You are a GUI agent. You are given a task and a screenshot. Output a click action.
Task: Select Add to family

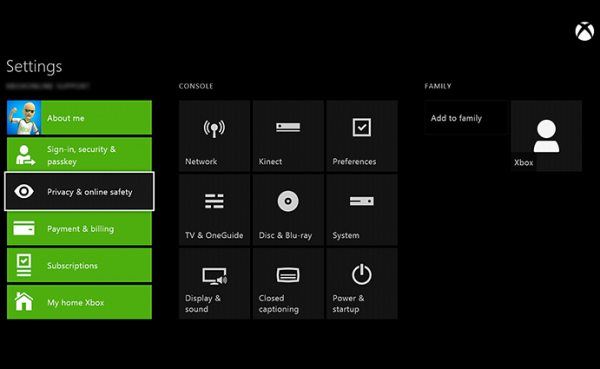coord(466,118)
